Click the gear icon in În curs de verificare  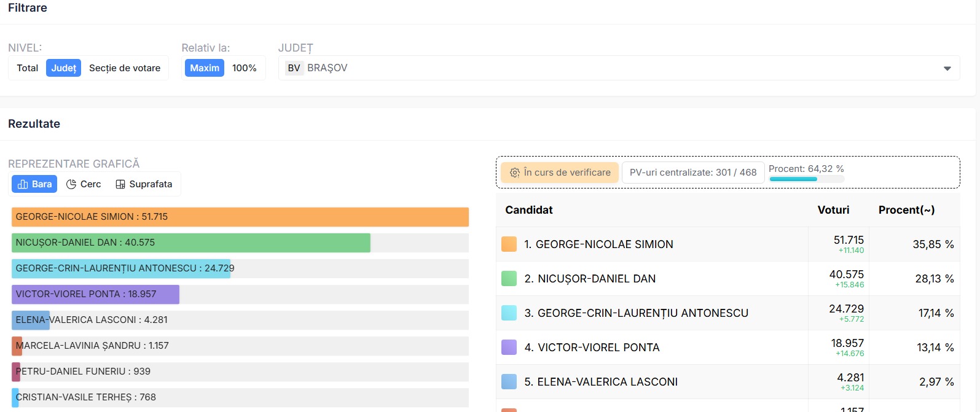(x=515, y=173)
